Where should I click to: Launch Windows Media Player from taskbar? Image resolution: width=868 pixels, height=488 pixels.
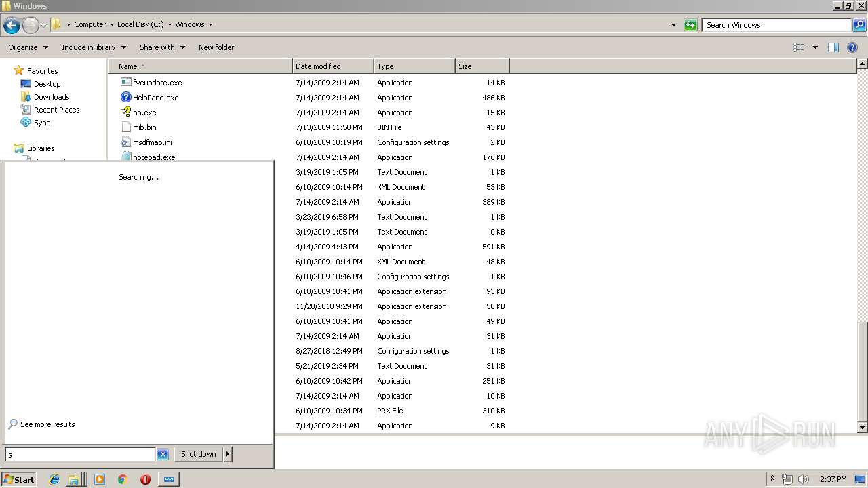(100, 479)
